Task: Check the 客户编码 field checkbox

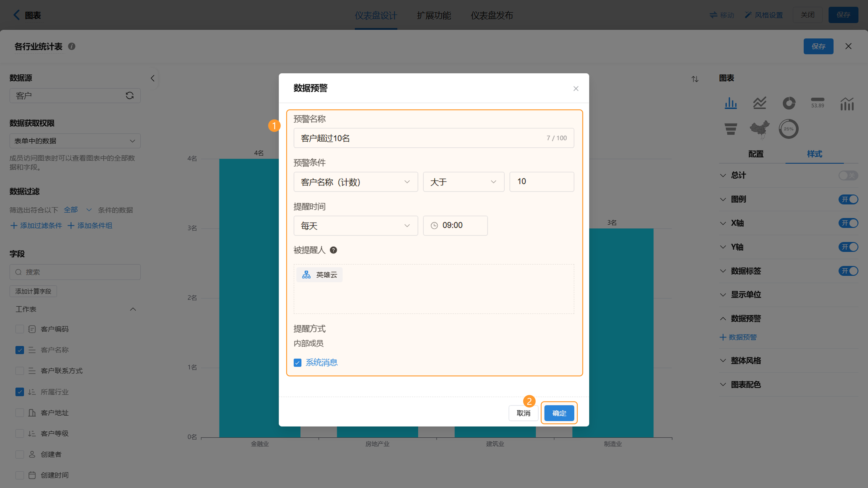Action: tap(19, 329)
